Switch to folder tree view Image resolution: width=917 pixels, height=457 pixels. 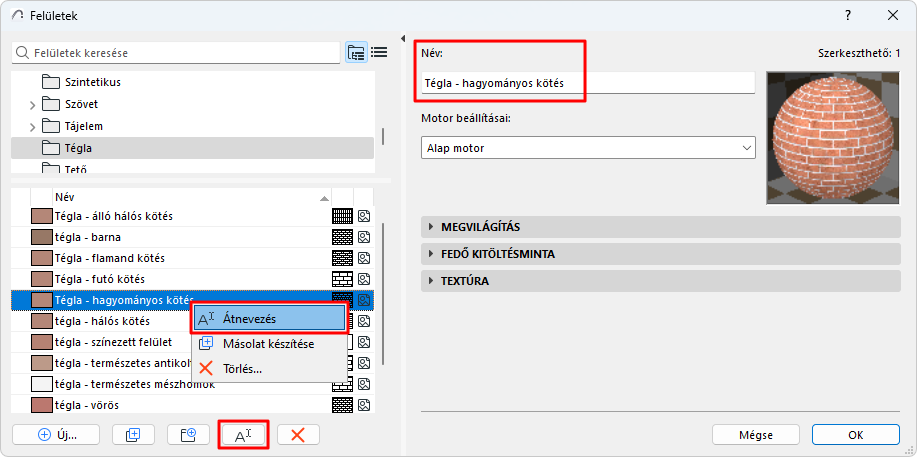[356, 53]
